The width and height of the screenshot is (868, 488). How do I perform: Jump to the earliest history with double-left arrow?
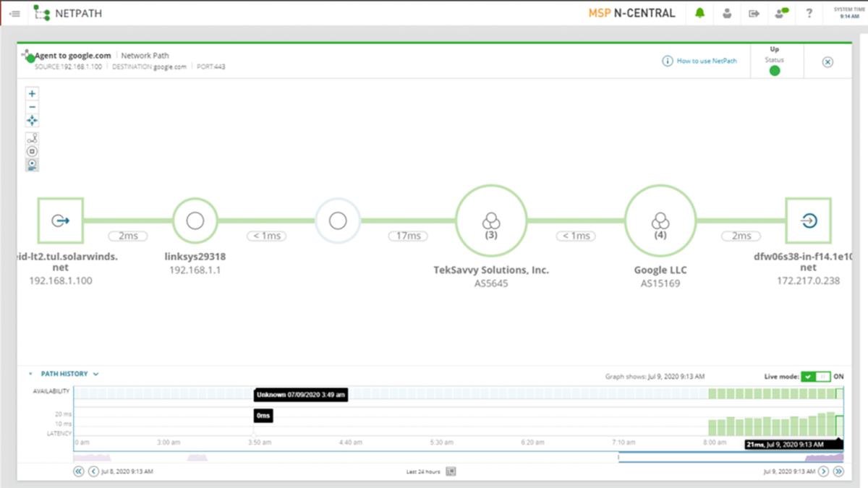[79, 471]
